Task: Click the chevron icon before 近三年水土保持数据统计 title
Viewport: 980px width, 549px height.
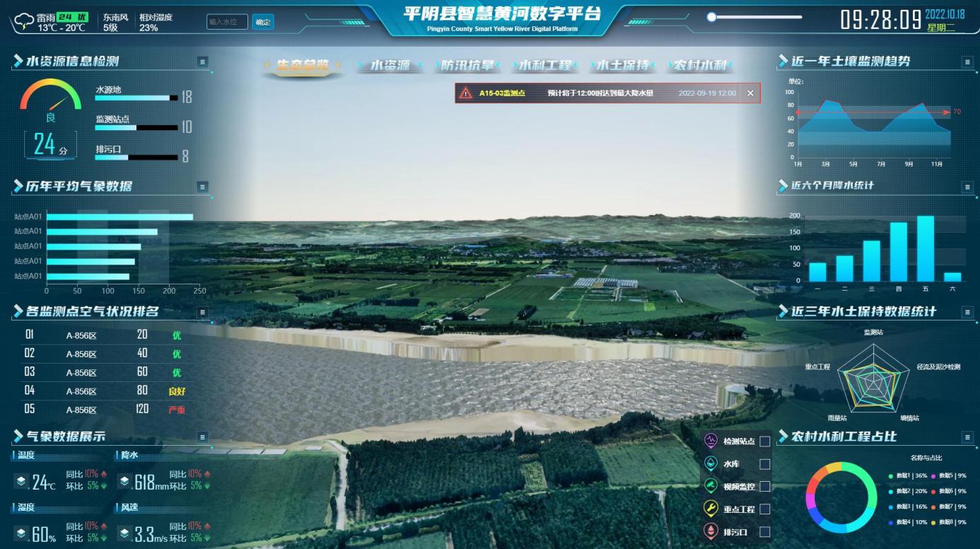Action: (x=783, y=311)
